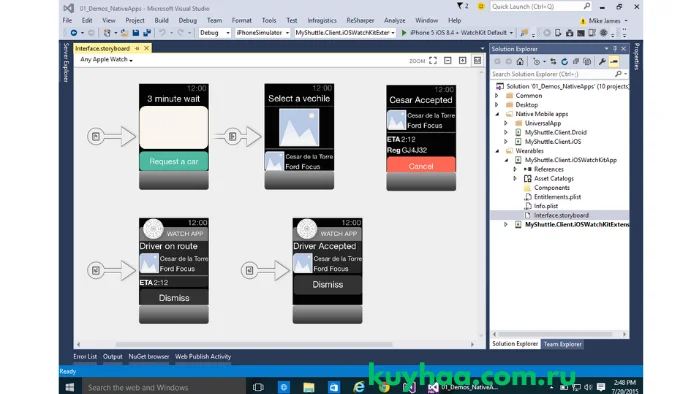Open File Explorer from the taskbar
The height and width of the screenshot is (394, 700).
308,387
